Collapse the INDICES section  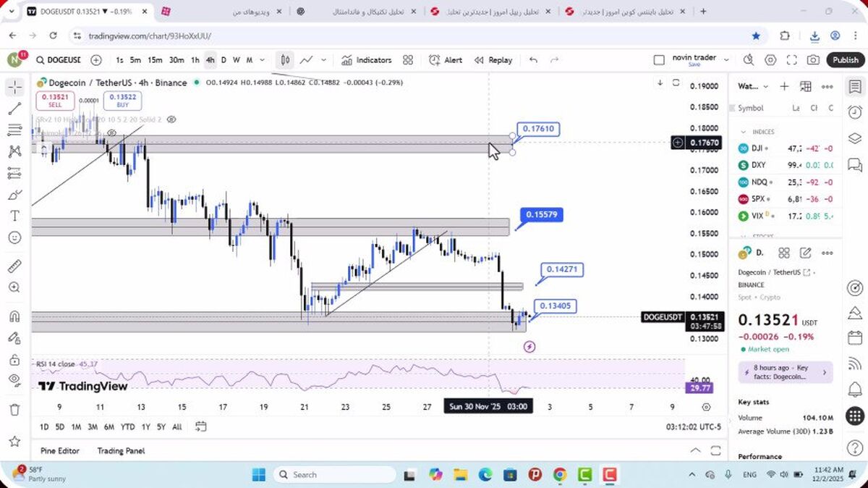tap(743, 132)
